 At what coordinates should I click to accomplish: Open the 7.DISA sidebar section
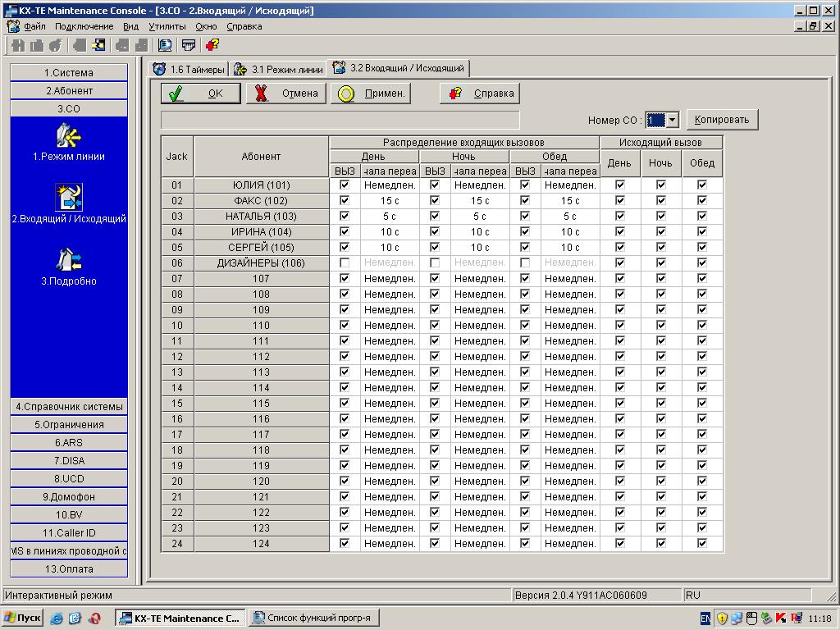[x=69, y=461]
